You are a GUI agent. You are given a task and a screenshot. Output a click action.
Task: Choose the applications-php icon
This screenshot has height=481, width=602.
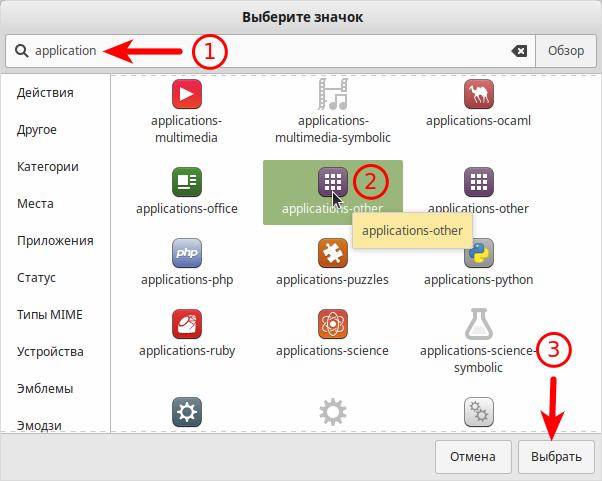point(187,253)
